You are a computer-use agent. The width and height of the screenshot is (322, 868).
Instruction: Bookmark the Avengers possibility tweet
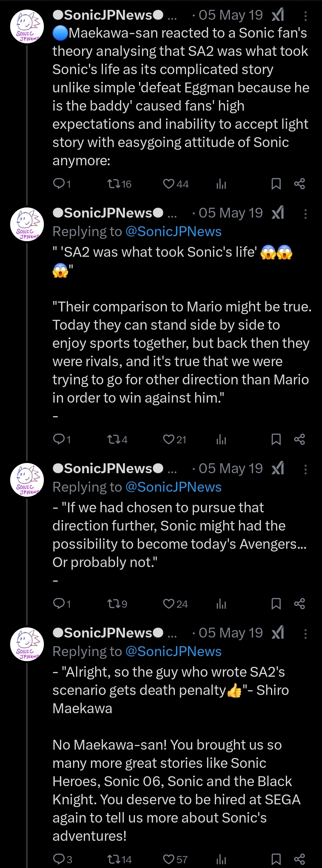tap(276, 603)
